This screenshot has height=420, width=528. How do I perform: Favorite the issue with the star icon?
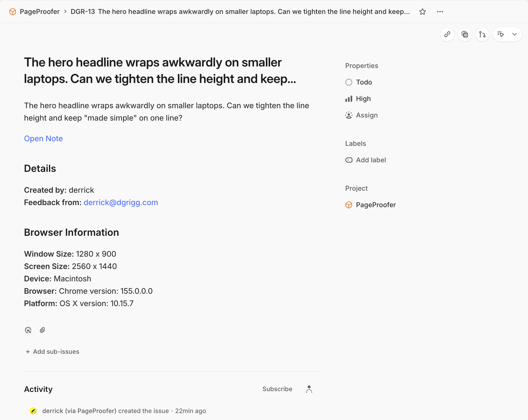[423, 12]
